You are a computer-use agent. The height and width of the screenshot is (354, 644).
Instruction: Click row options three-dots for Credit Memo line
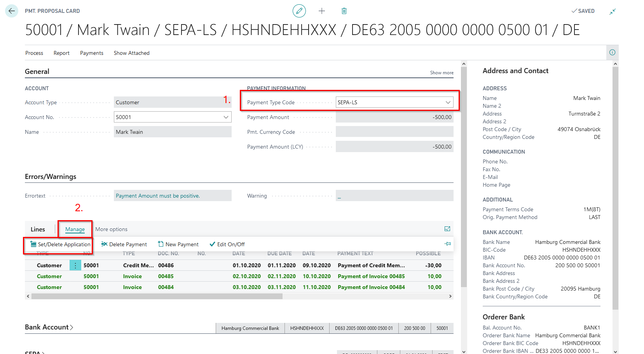click(75, 265)
